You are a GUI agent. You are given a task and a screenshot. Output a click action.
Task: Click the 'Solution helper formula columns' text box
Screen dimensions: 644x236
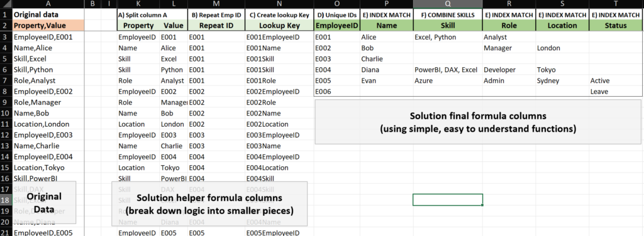(209, 204)
